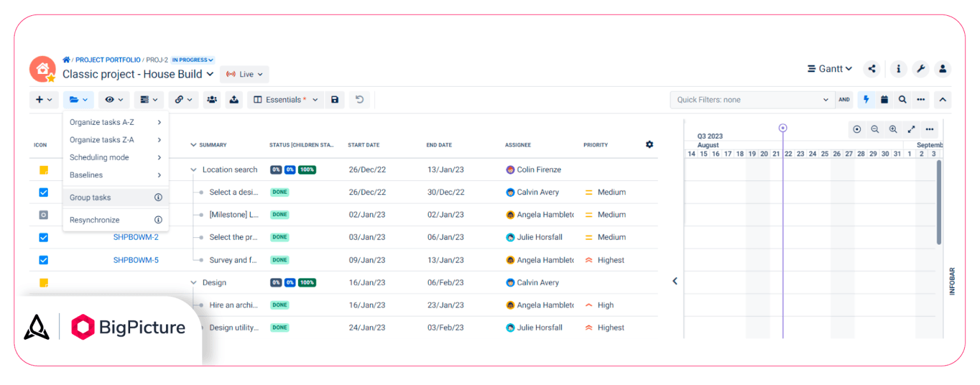Click the team resources people icon
The image size is (980, 385).
pyautogui.click(x=212, y=99)
